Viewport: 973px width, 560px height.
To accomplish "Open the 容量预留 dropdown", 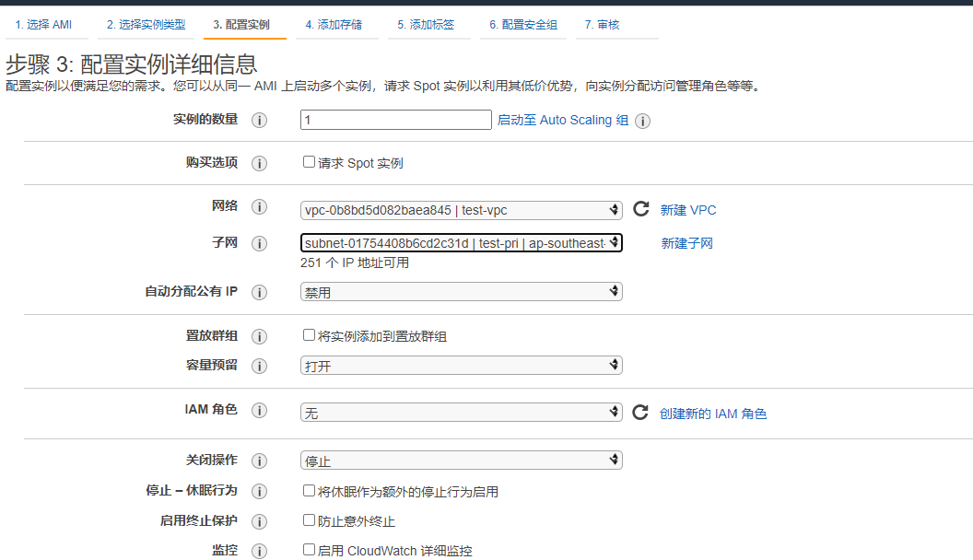I will click(461, 366).
